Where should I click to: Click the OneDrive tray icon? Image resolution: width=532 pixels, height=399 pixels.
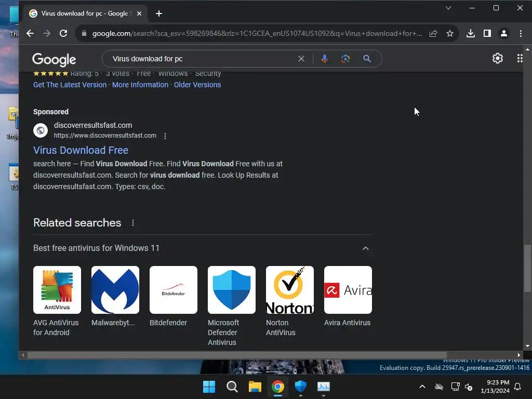[x=439, y=387]
